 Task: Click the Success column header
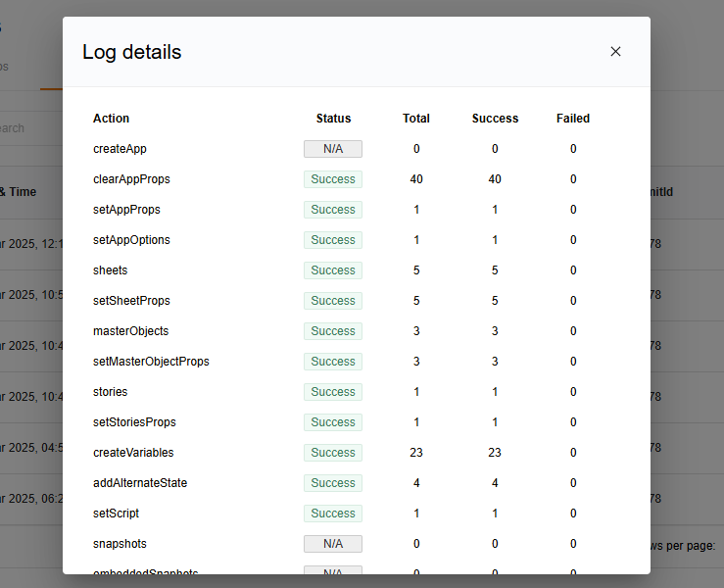click(495, 119)
